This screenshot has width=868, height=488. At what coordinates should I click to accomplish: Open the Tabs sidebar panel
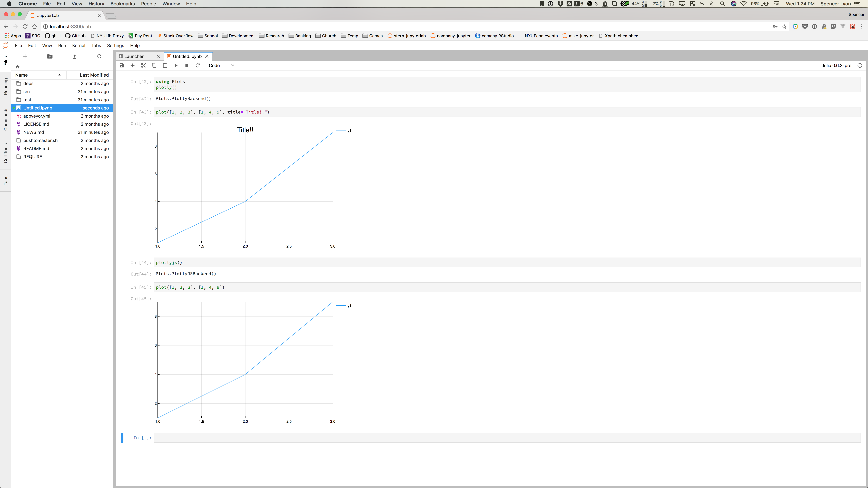click(x=5, y=180)
